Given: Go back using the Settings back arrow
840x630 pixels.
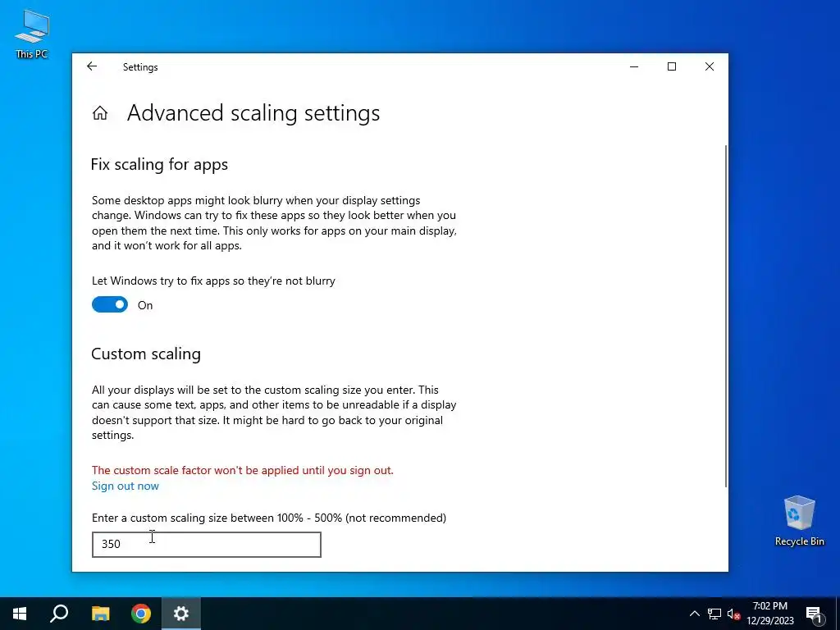Looking at the screenshot, I should click(92, 66).
